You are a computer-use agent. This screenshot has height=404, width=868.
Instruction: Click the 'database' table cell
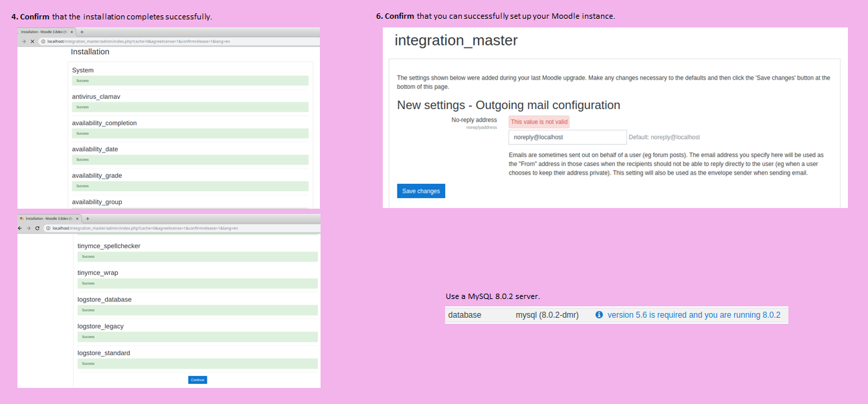[464, 315]
